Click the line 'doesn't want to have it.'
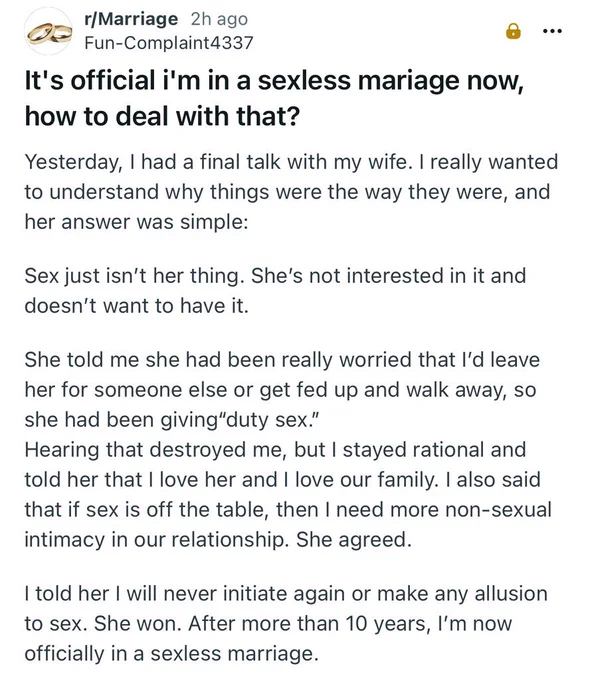The width and height of the screenshot is (590, 680). [137, 306]
